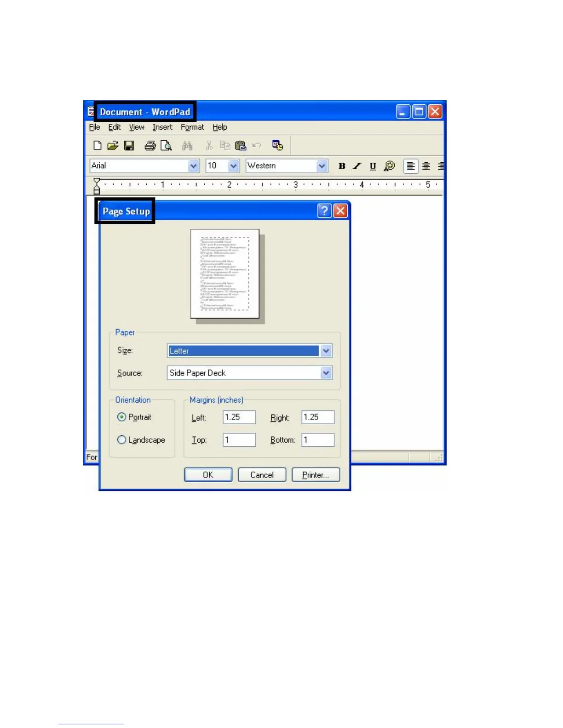Select the Portrait orientation radio button
The width and height of the screenshot is (563, 728).
[121, 417]
